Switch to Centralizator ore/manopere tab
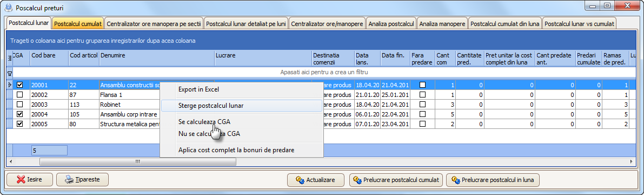 click(327, 24)
